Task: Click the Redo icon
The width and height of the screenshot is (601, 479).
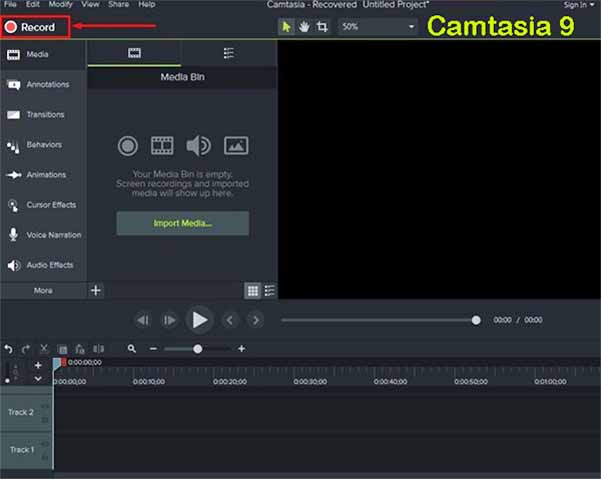Action: 26,349
